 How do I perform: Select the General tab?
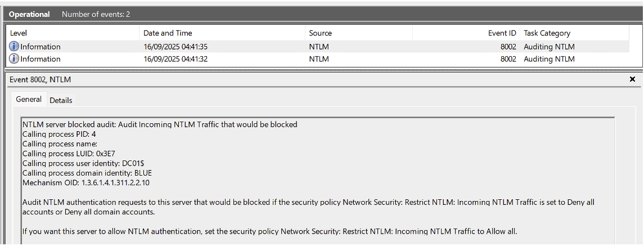[29, 99]
